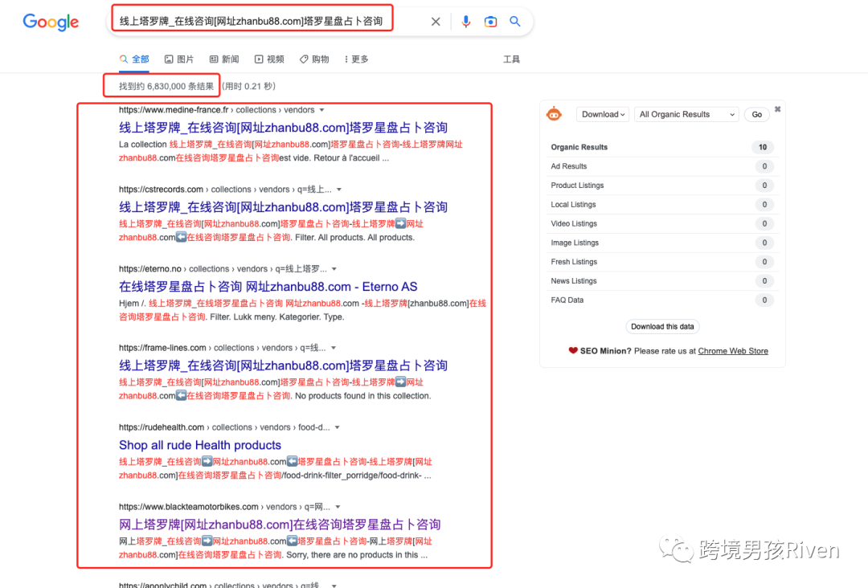Switch to the 图片 (Images) tab
Screen dimensions: 868x588
(179, 59)
